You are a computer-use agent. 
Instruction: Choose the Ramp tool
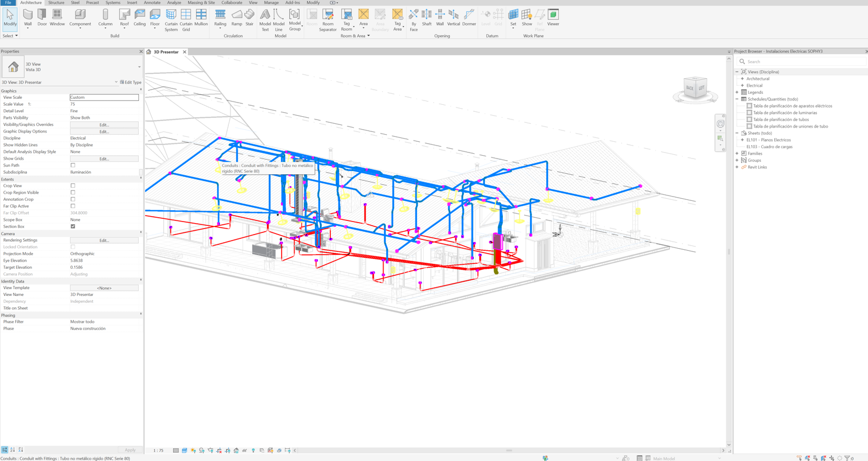[x=237, y=17]
